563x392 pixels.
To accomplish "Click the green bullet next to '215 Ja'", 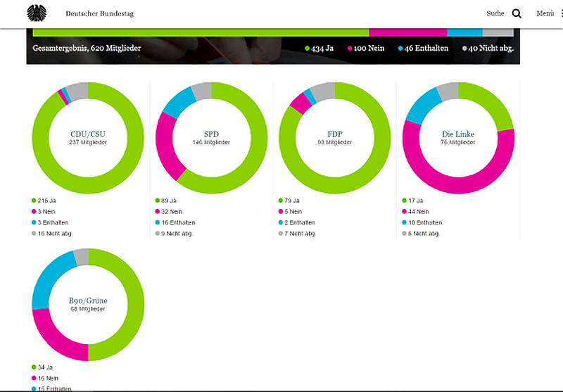I will pos(34,201).
